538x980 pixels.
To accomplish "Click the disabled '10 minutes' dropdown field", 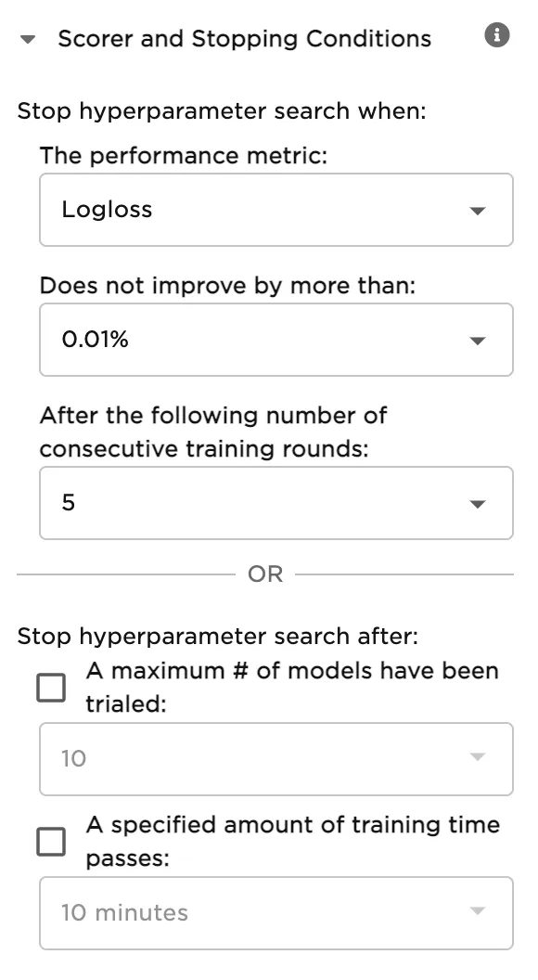I will coord(275,912).
